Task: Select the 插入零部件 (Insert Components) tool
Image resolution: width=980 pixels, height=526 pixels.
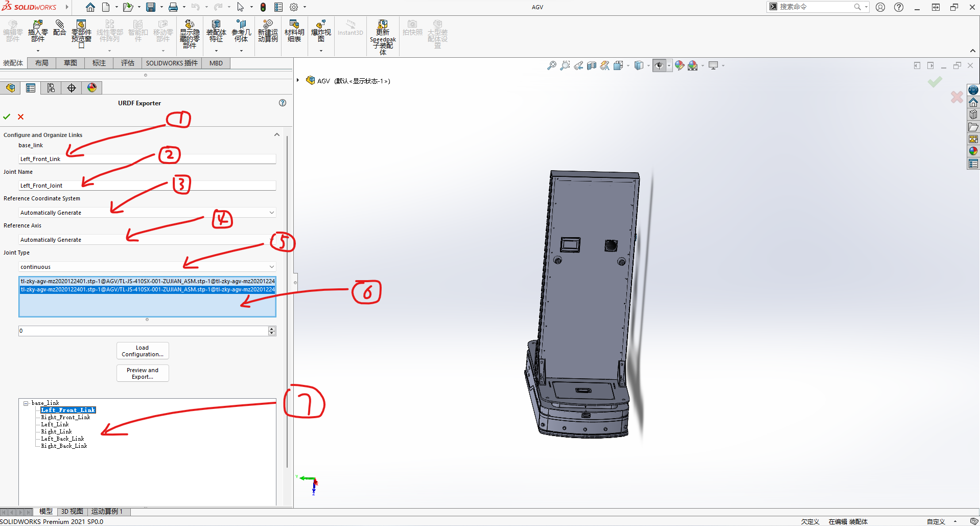Action: point(37,32)
